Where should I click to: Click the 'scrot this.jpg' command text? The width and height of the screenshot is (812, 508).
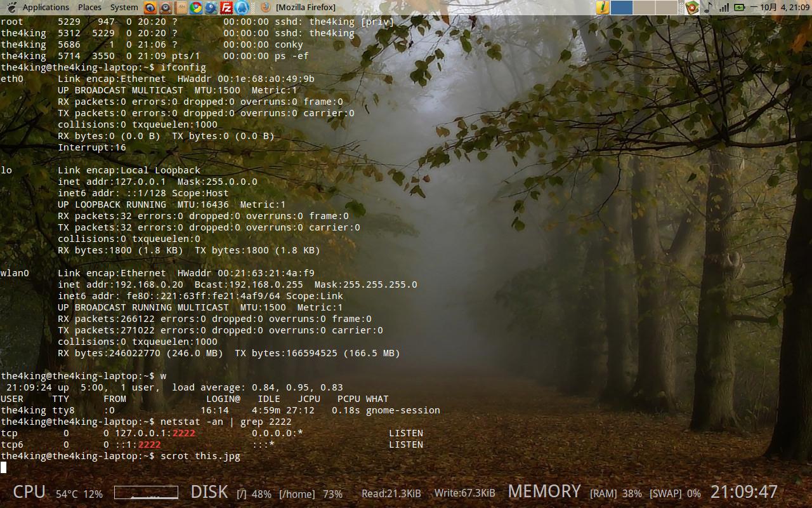point(200,456)
